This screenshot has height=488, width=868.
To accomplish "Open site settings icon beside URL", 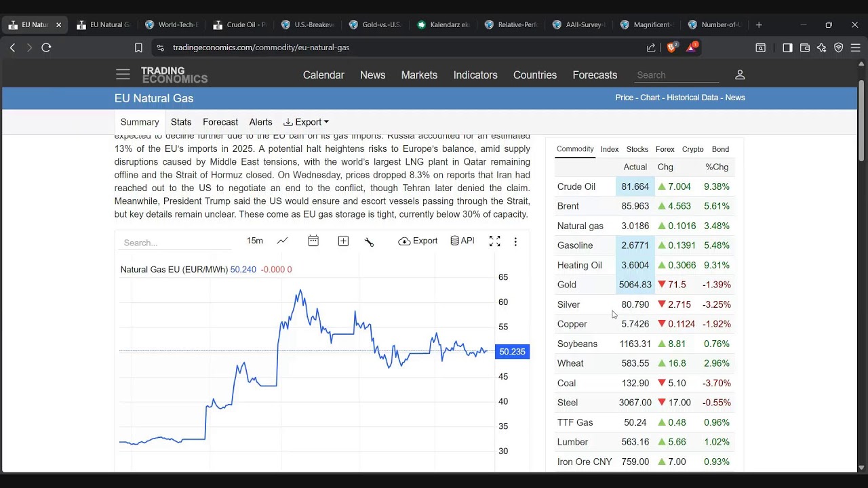I will [x=160, y=47].
